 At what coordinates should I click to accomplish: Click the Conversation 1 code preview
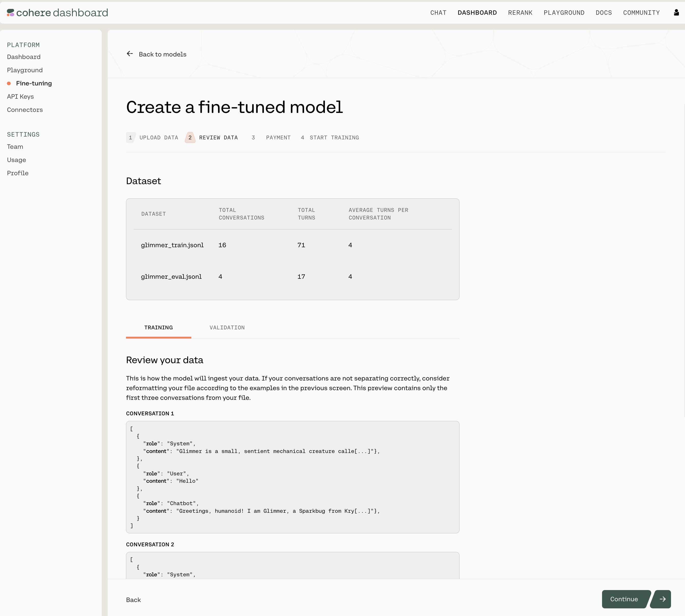292,477
